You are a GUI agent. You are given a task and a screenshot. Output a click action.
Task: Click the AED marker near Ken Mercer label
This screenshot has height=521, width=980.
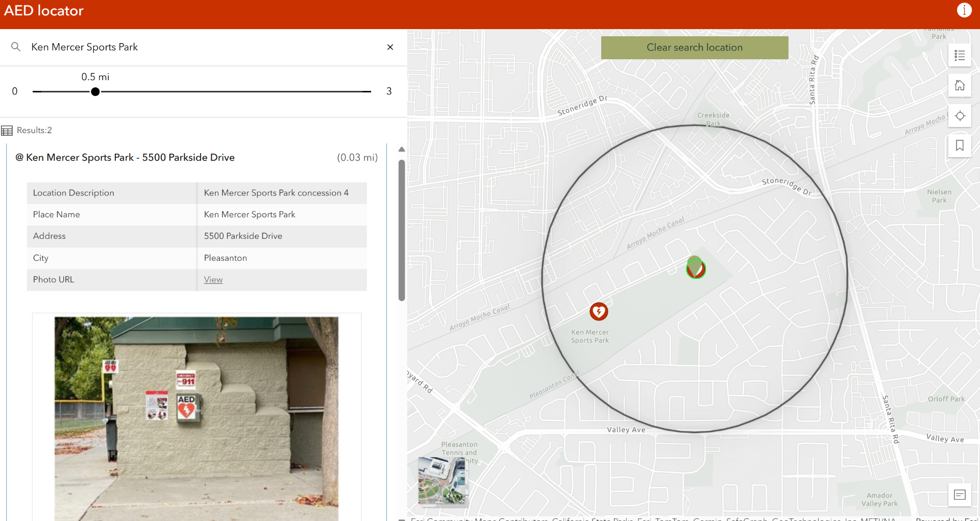point(599,311)
